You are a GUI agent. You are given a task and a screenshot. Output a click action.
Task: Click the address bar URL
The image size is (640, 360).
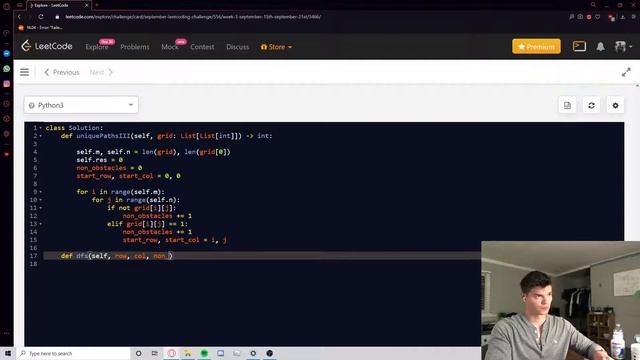(x=193, y=17)
